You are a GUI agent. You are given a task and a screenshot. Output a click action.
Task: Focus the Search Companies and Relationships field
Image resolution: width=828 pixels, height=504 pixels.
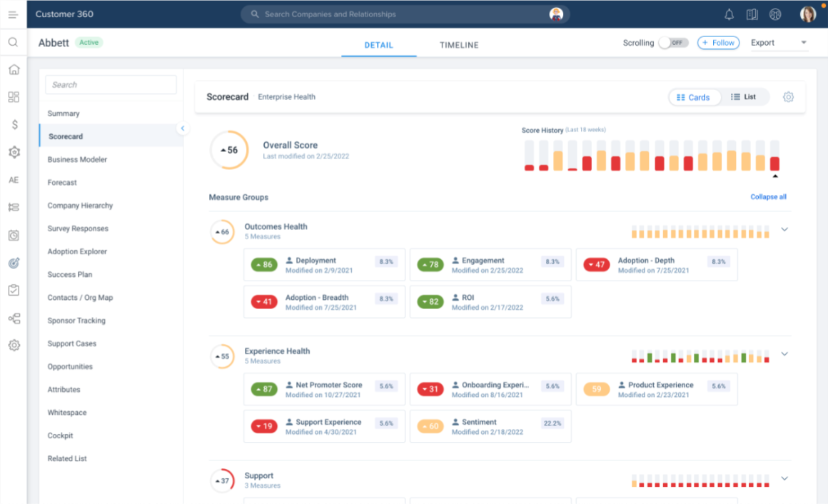405,14
